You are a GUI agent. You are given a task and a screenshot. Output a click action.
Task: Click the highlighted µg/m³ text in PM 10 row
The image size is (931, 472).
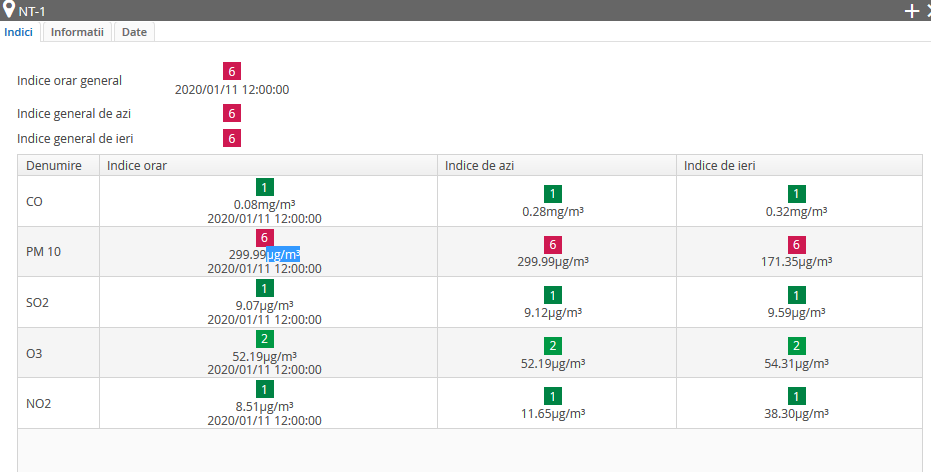click(283, 255)
